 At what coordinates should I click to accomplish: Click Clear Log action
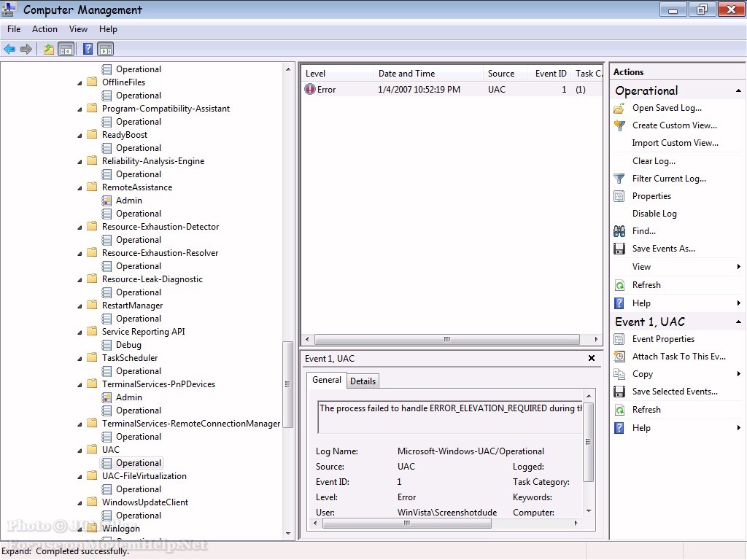654,161
